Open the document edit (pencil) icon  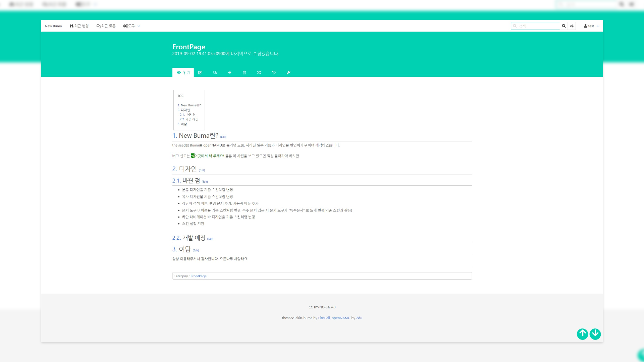(200, 72)
